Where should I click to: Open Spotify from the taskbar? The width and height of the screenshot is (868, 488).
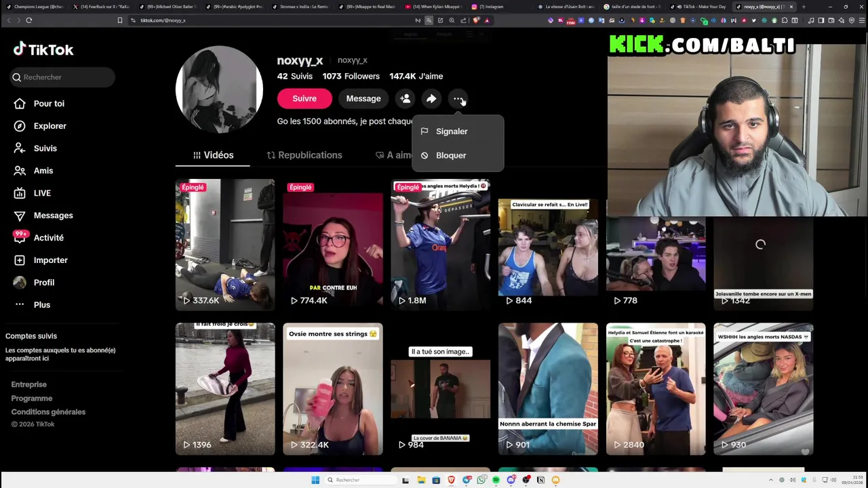pyautogui.click(x=496, y=481)
